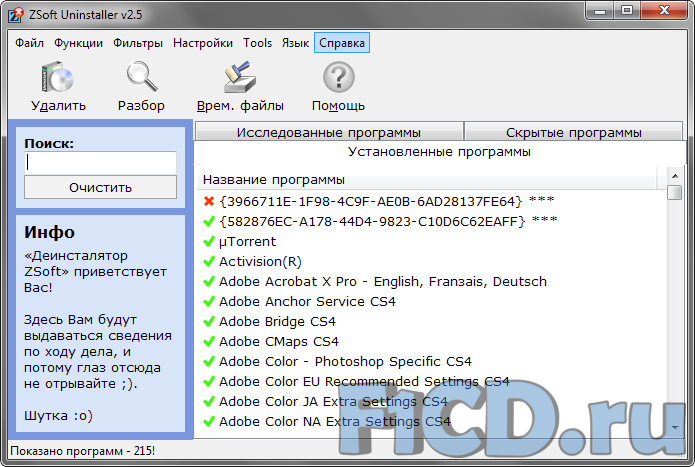The height and width of the screenshot is (467, 695).
Task: Click the Показано программ - 215! status text
Action: [82, 451]
